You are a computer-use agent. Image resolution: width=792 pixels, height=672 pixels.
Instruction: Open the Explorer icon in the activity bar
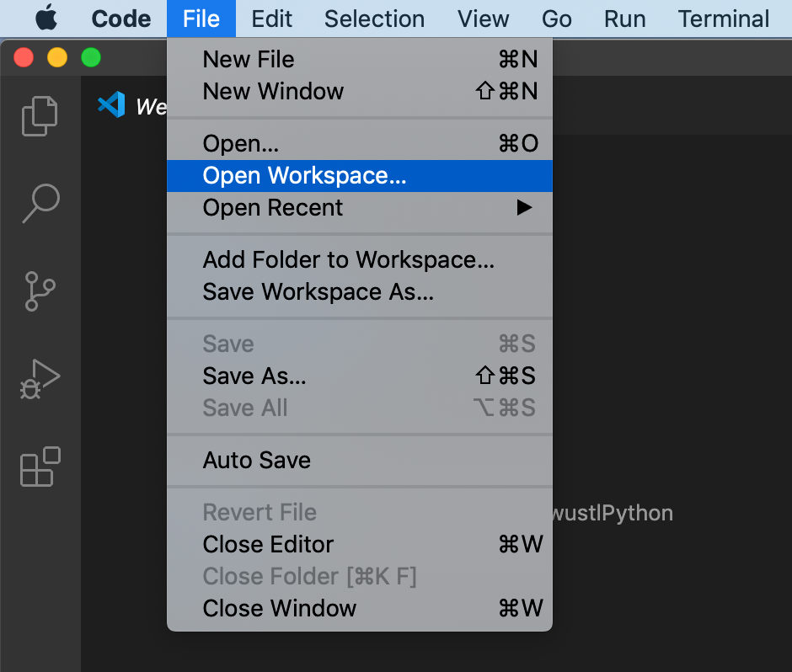(39, 115)
